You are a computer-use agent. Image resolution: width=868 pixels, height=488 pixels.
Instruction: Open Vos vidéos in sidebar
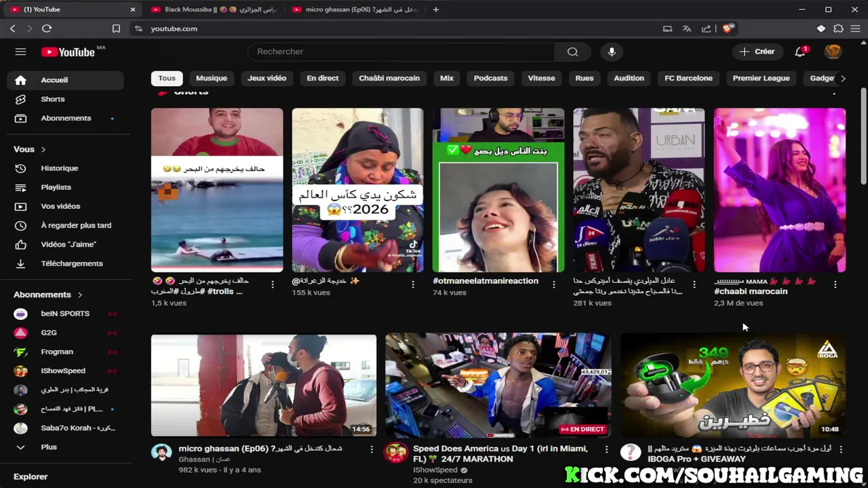pos(65,206)
